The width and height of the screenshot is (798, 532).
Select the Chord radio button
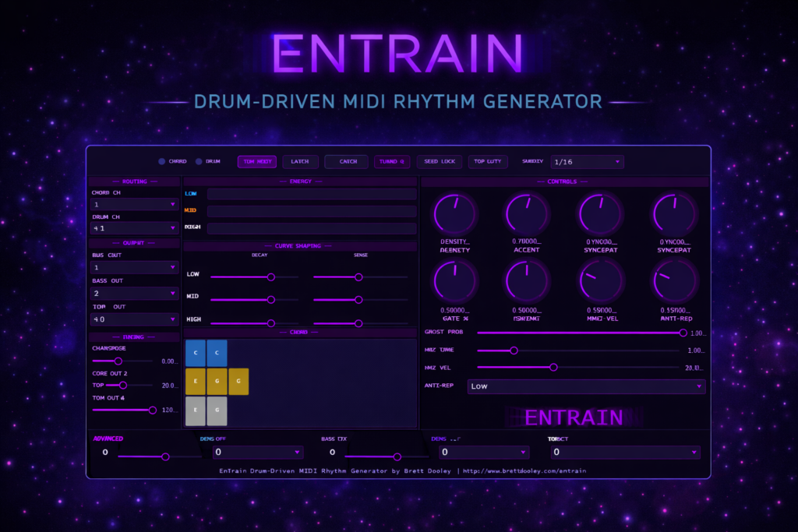(162, 162)
